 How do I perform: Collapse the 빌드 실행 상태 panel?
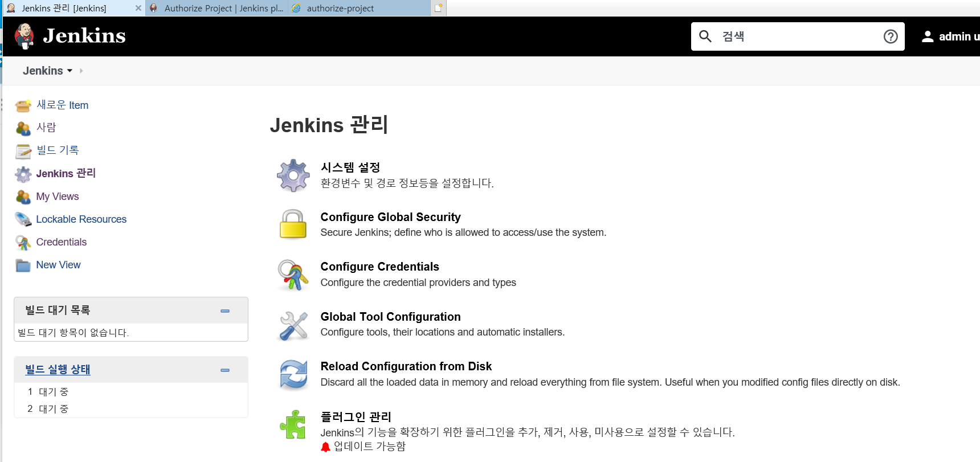(225, 370)
